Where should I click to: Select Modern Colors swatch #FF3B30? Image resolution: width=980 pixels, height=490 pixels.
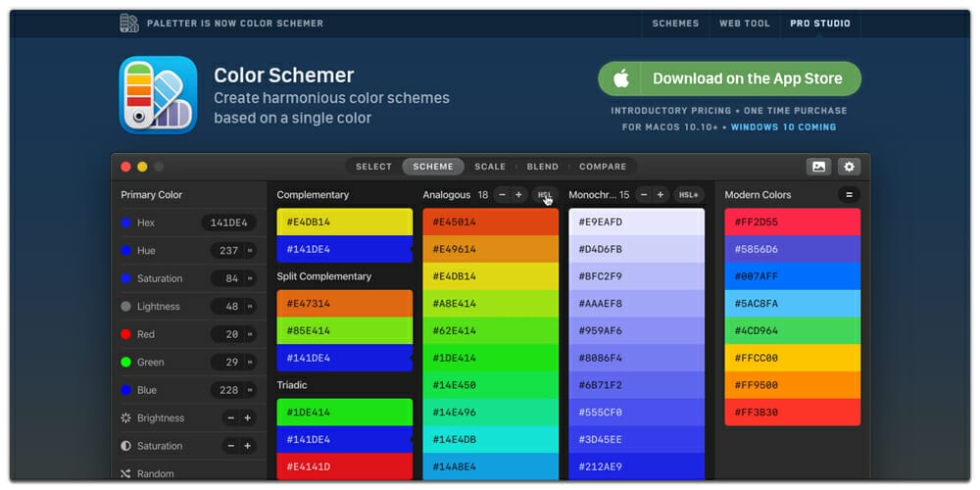pos(793,412)
